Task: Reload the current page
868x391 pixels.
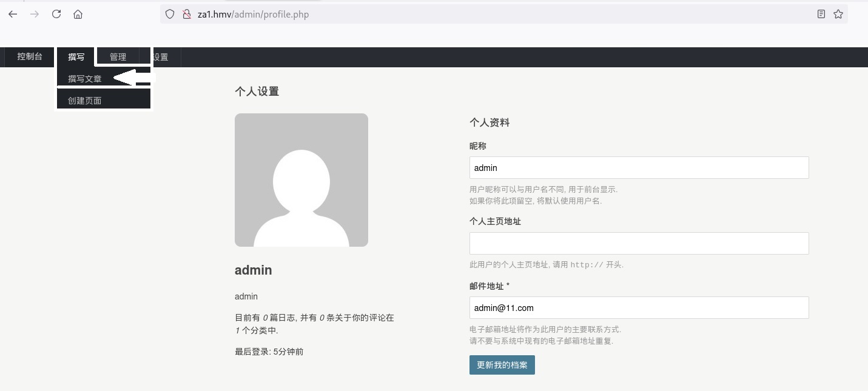Action: (x=56, y=14)
